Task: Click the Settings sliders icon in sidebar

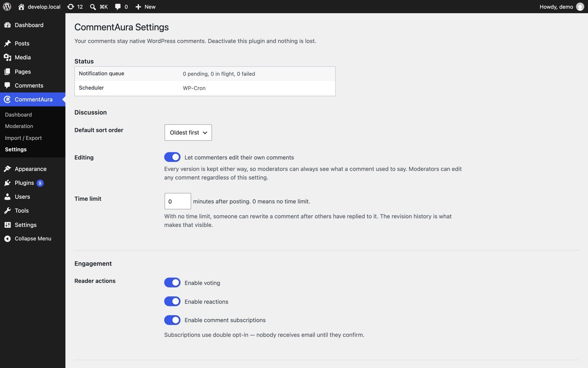Action: [7, 225]
